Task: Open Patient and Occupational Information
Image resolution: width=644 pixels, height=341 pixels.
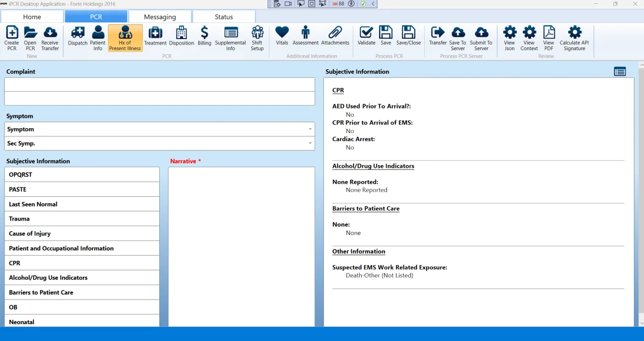Action: pos(82,248)
